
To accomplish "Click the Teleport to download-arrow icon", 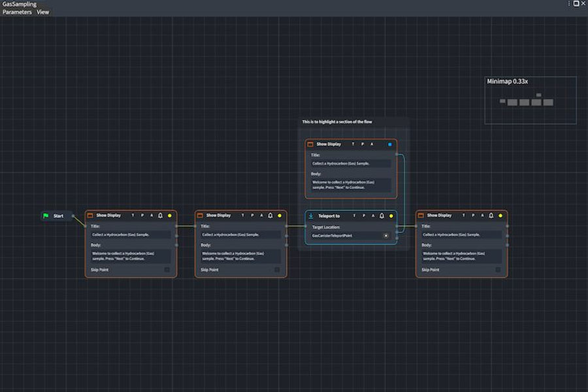I will 311,216.
